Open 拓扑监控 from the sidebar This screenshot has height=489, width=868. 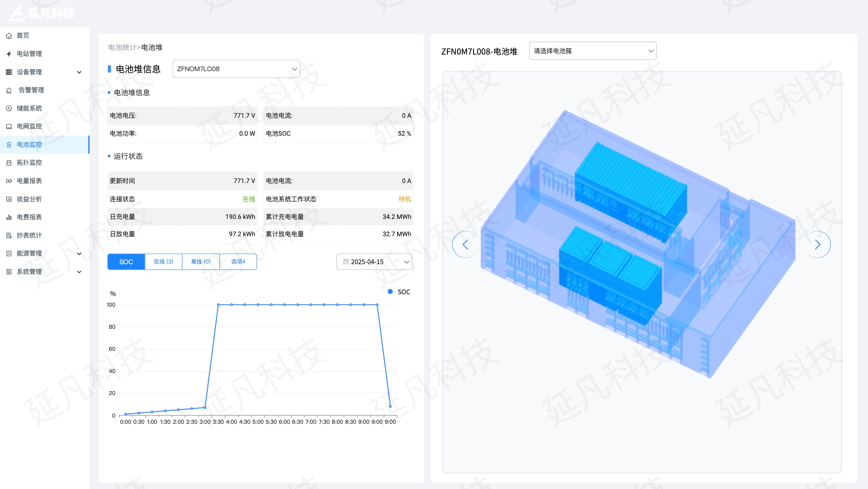click(29, 163)
